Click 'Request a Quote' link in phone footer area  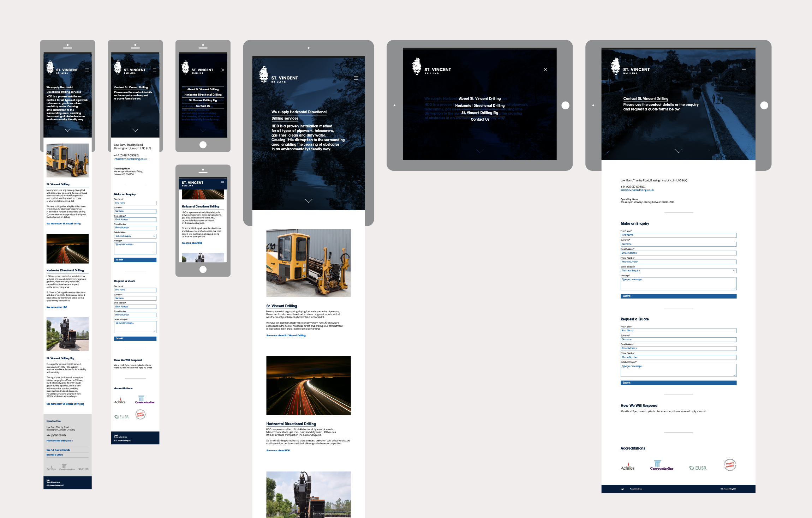tap(55, 455)
